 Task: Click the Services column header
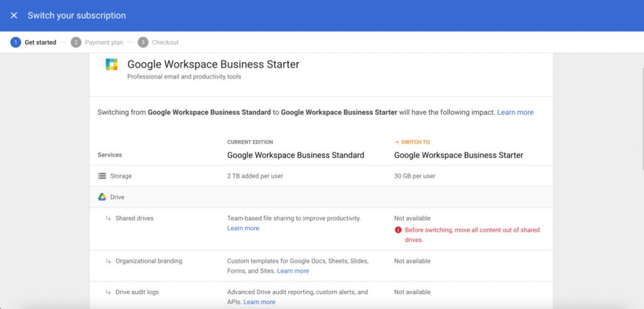pyautogui.click(x=109, y=155)
